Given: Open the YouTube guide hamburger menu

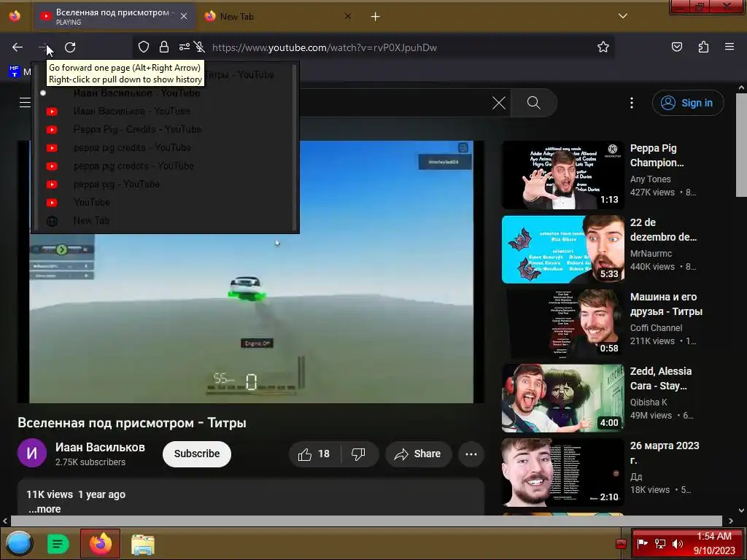Looking at the screenshot, I should pyautogui.click(x=25, y=102).
